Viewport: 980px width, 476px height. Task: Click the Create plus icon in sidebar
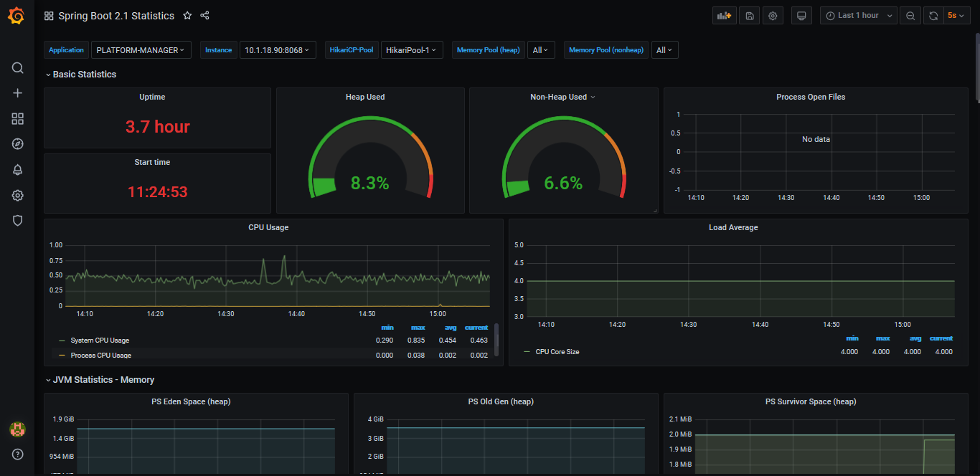pyautogui.click(x=18, y=93)
